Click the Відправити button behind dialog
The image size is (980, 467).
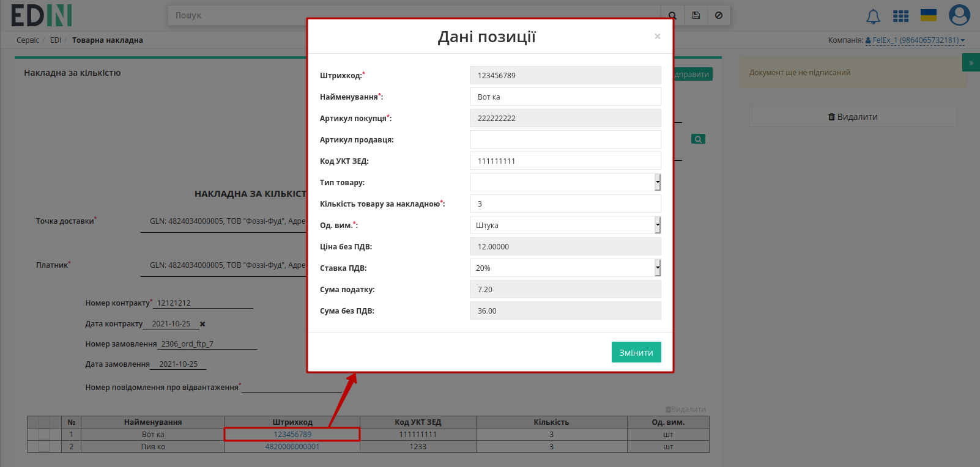point(693,74)
